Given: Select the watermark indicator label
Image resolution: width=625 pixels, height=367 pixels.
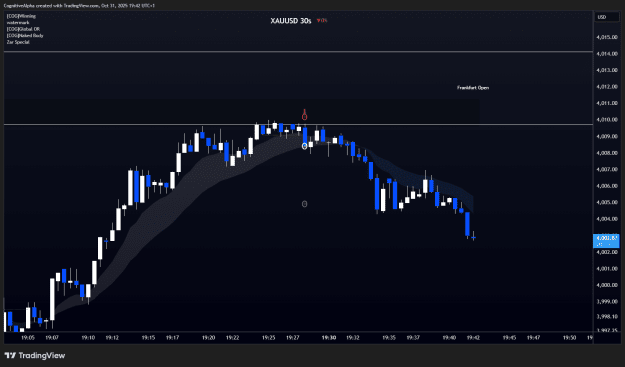Looking at the screenshot, I should [x=18, y=23].
